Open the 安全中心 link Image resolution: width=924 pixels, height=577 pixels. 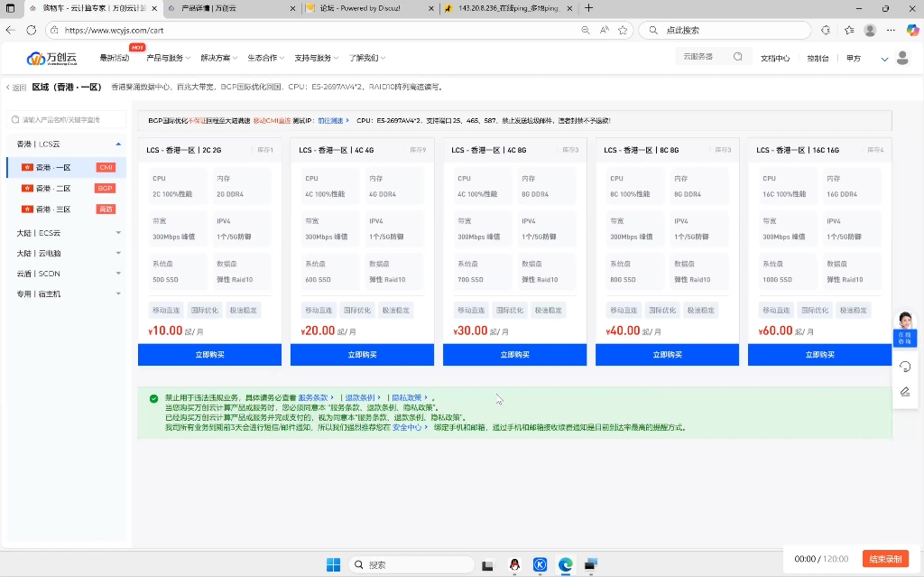[410, 427]
